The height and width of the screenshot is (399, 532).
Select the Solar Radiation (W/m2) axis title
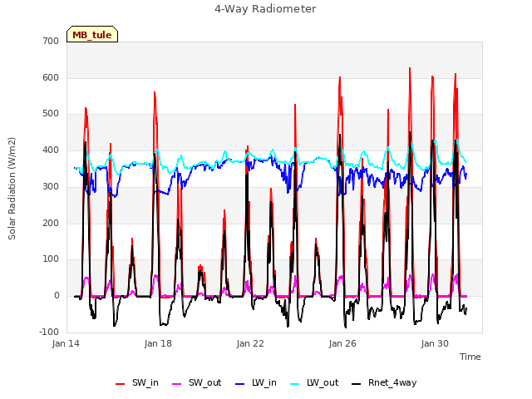(12, 189)
